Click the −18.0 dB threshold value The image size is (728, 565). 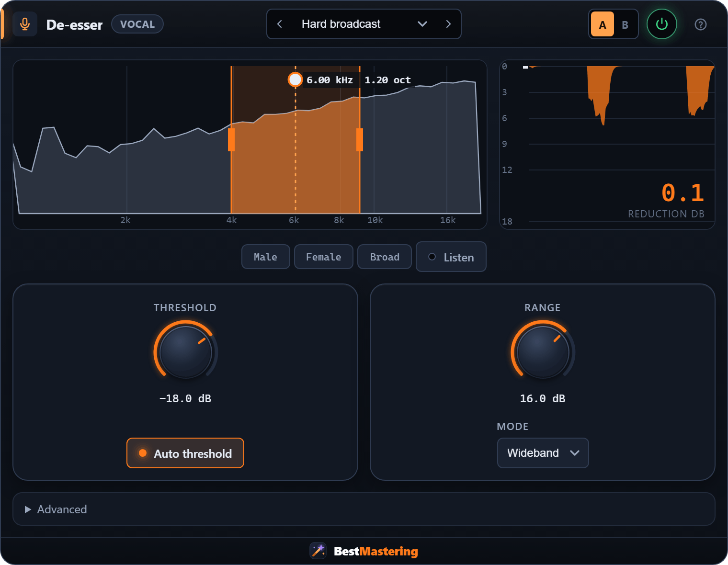[x=185, y=398]
